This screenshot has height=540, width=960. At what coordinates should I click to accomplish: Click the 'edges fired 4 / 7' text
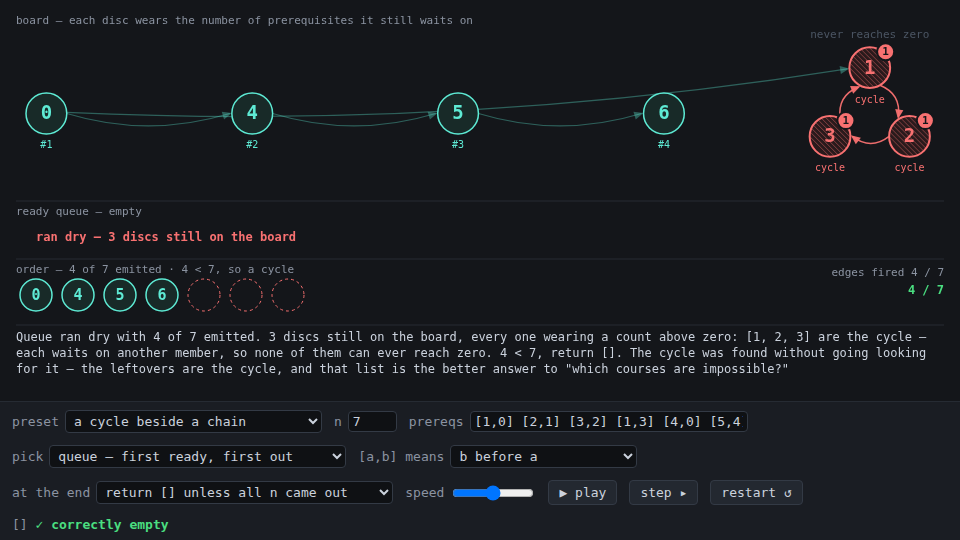(887, 272)
